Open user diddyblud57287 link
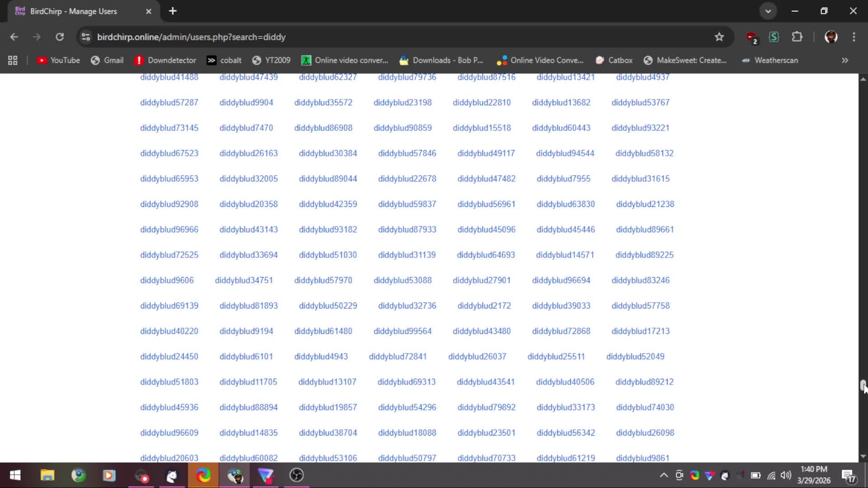Screen dimensions: 868x488 pyautogui.click(x=169, y=103)
